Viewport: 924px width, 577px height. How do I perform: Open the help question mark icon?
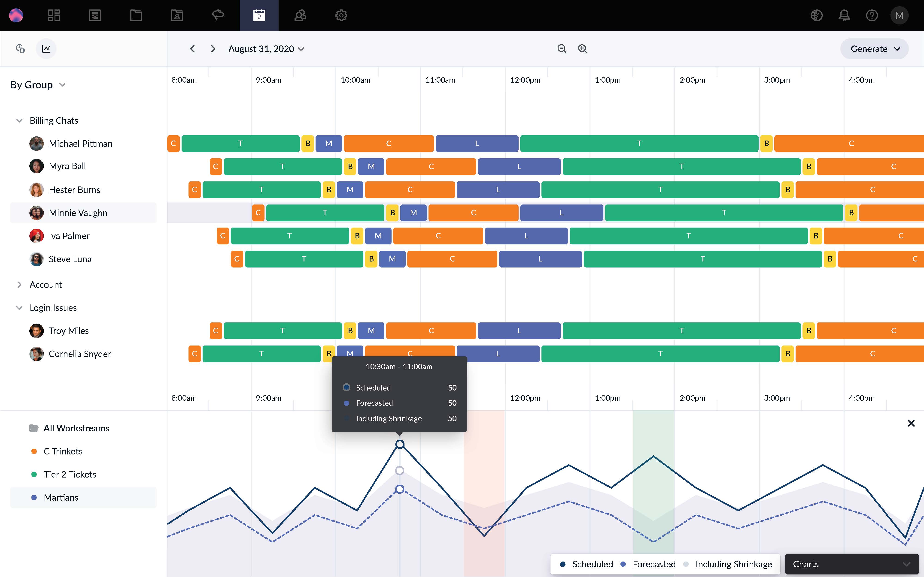[872, 15]
